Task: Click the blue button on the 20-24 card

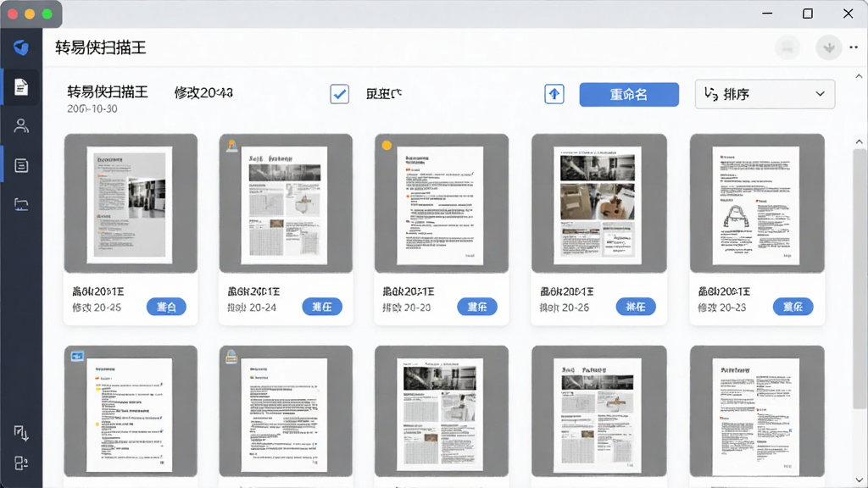Action: (x=321, y=307)
